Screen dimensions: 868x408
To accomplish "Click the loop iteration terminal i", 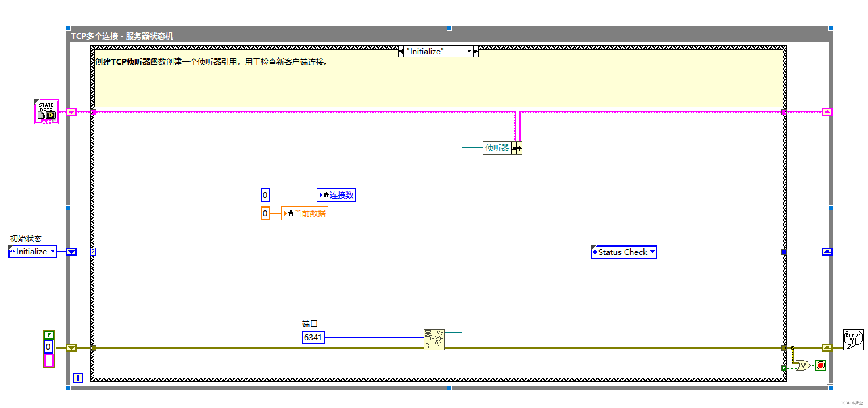I will tap(78, 378).
